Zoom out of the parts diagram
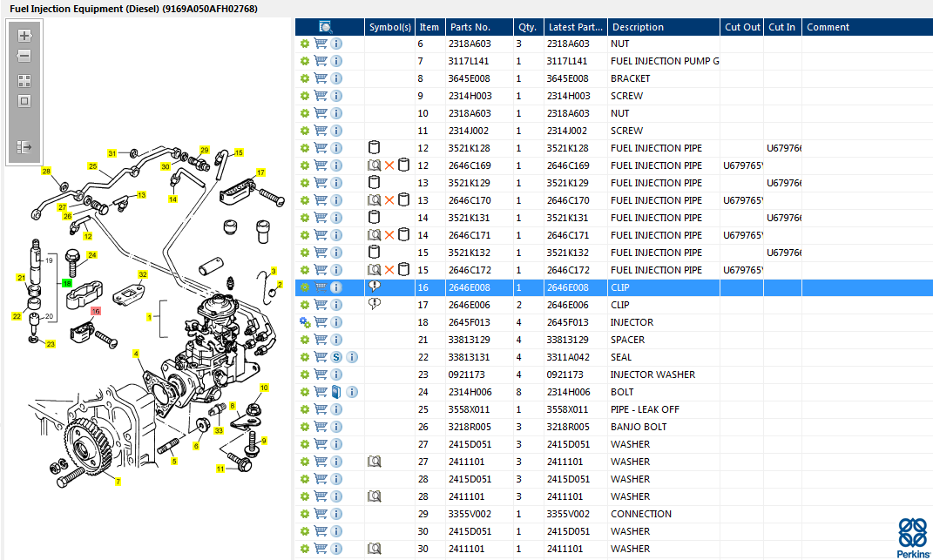The width and height of the screenshot is (933, 560). coord(24,57)
